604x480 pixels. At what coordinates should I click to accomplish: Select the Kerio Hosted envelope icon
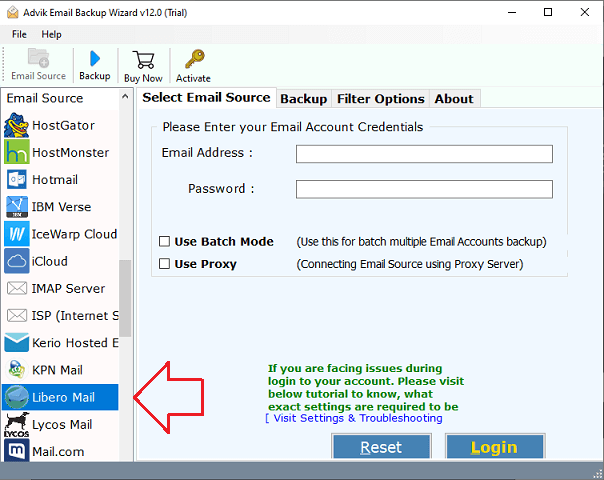pyautogui.click(x=17, y=342)
